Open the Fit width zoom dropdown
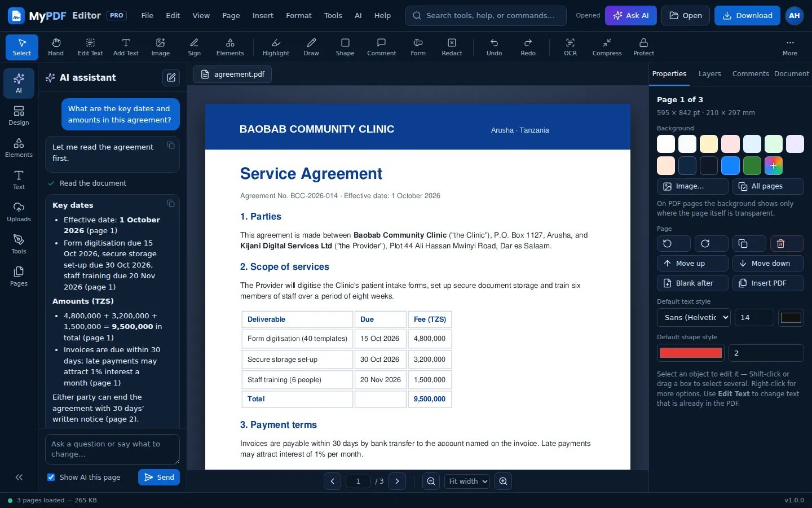This screenshot has height=508, width=812. coord(467,481)
